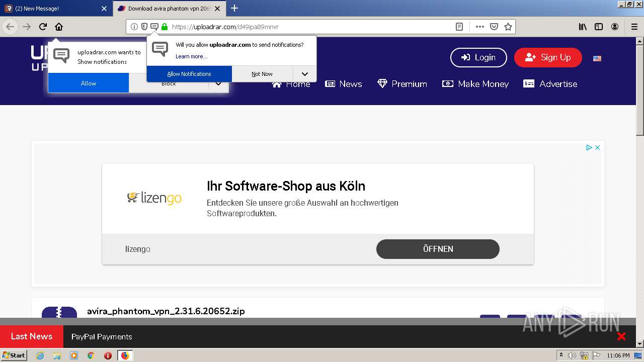Close the Last News bar

(x=621, y=336)
